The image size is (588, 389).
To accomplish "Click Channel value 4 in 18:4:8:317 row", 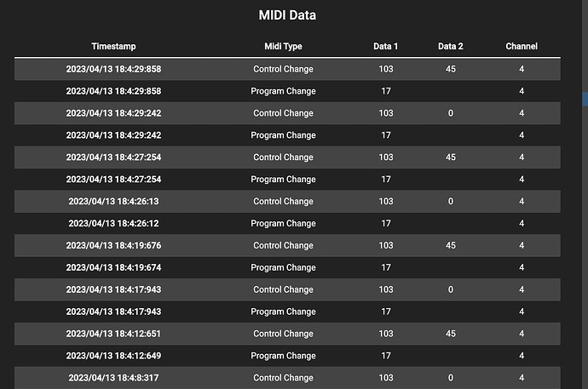I will pyautogui.click(x=522, y=378).
